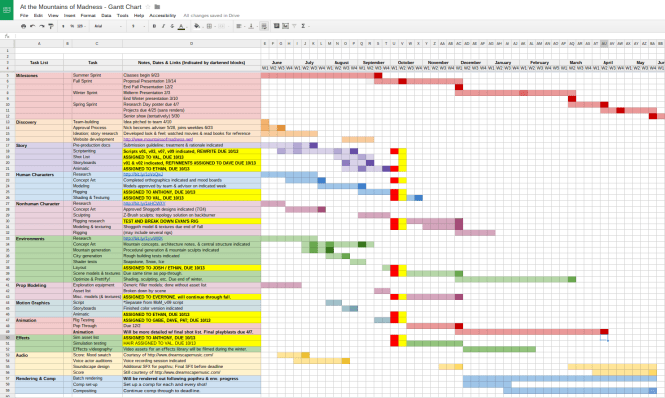
Task: Select column D header
Action: point(191,44)
